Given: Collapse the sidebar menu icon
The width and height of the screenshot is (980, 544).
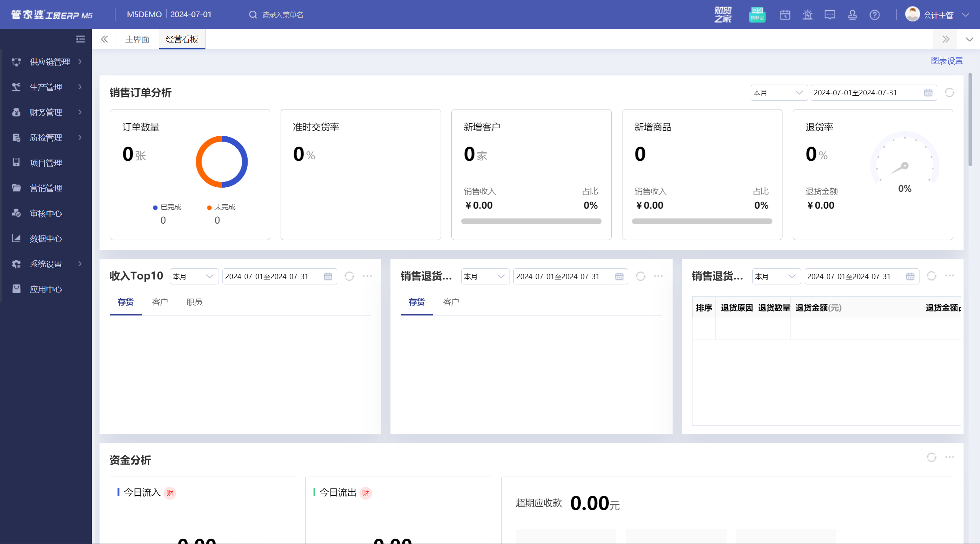Looking at the screenshot, I should pos(80,39).
